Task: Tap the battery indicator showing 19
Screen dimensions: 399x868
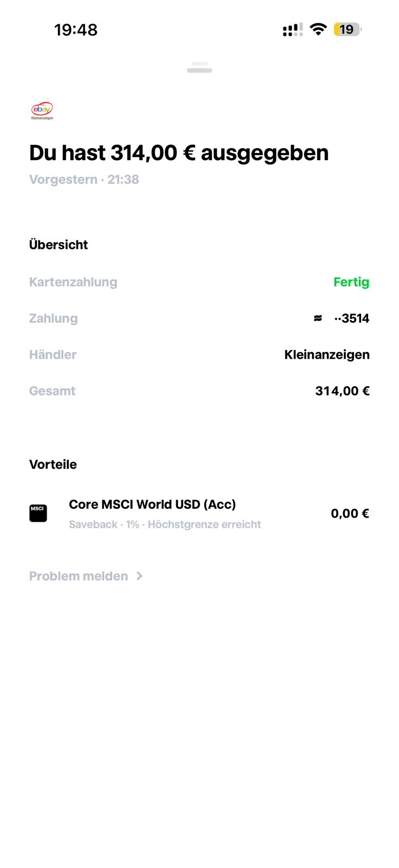Action: pyautogui.click(x=347, y=29)
